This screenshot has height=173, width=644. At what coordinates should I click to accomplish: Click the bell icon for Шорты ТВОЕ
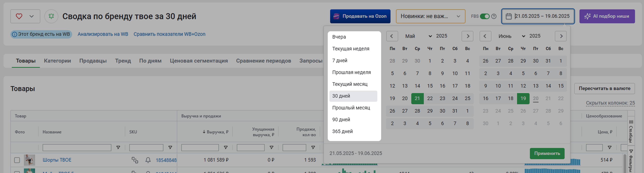click(x=148, y=160)
